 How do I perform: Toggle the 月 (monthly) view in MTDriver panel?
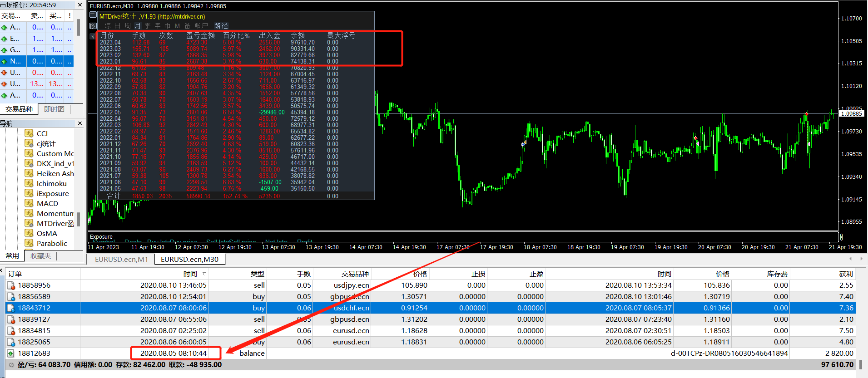pos(138,26)
